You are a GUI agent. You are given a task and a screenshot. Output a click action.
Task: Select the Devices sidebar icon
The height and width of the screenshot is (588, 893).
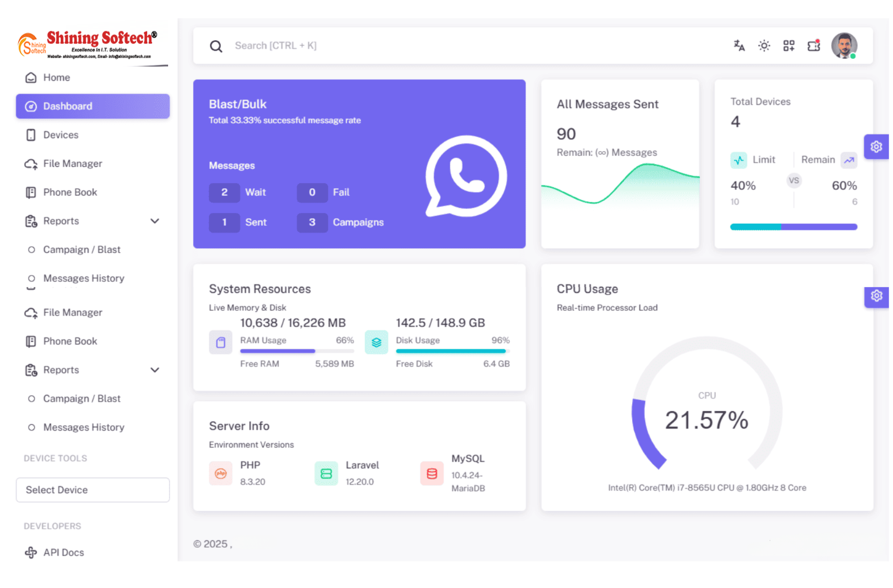(31, 135)
